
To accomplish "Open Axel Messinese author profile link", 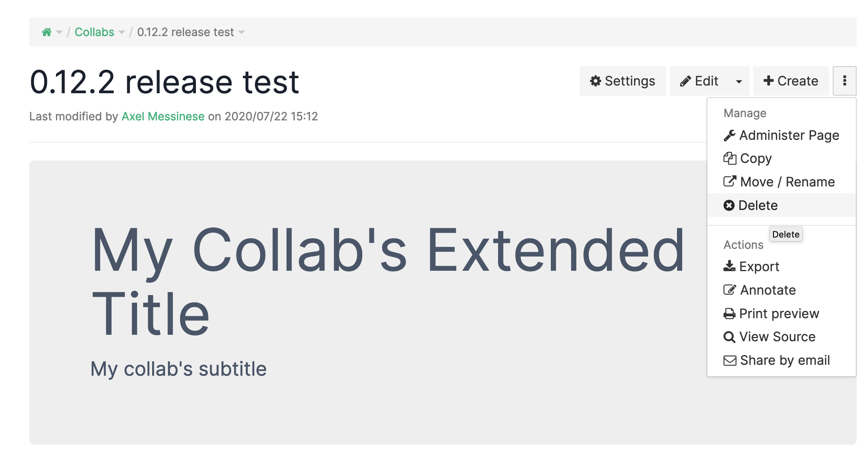I will pyautogui.click(x=163, y=116).
